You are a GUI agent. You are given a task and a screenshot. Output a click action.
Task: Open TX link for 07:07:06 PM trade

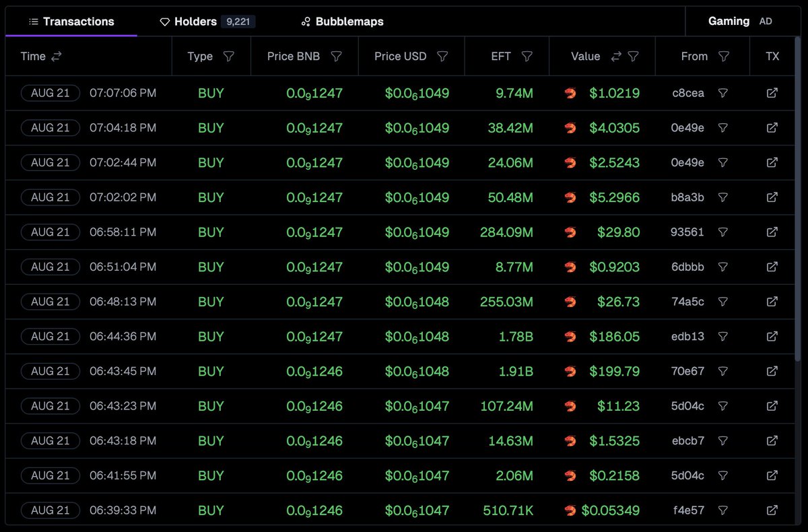click(x=772, y=93)
